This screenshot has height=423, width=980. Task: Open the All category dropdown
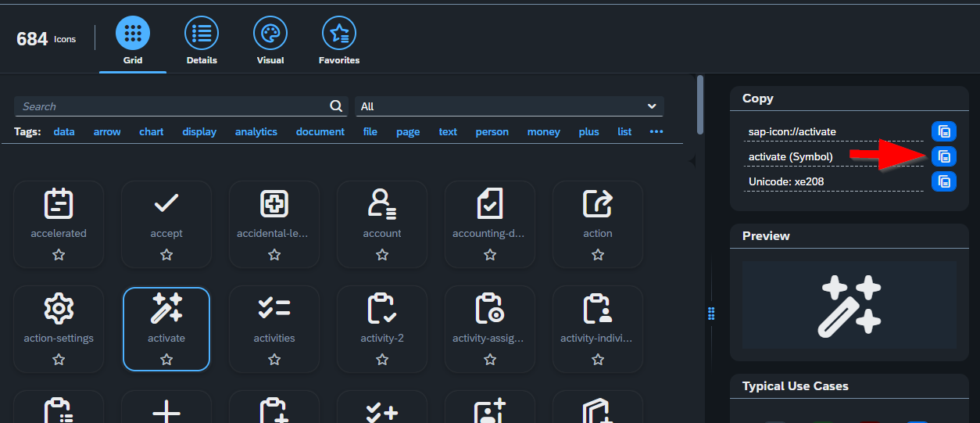point(510,106)
